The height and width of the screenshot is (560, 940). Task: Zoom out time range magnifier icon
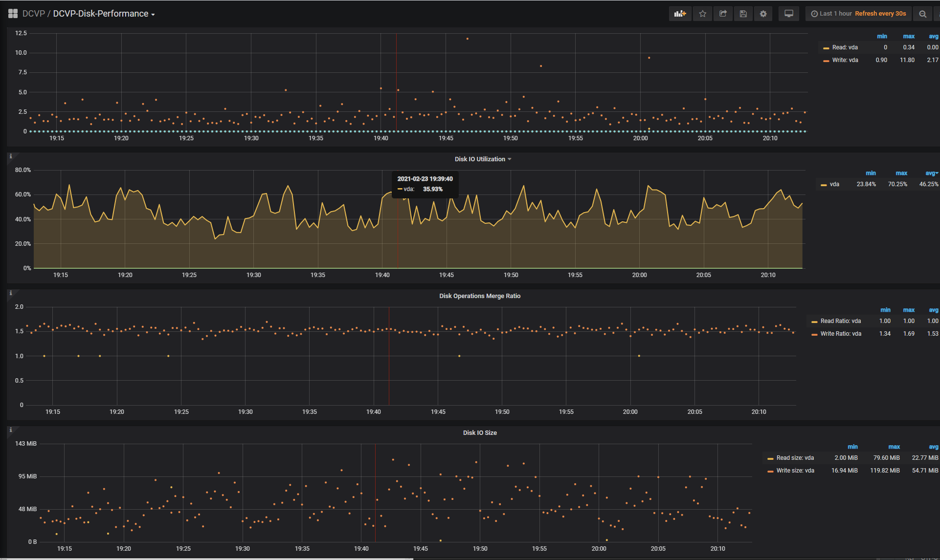point(922,14)
